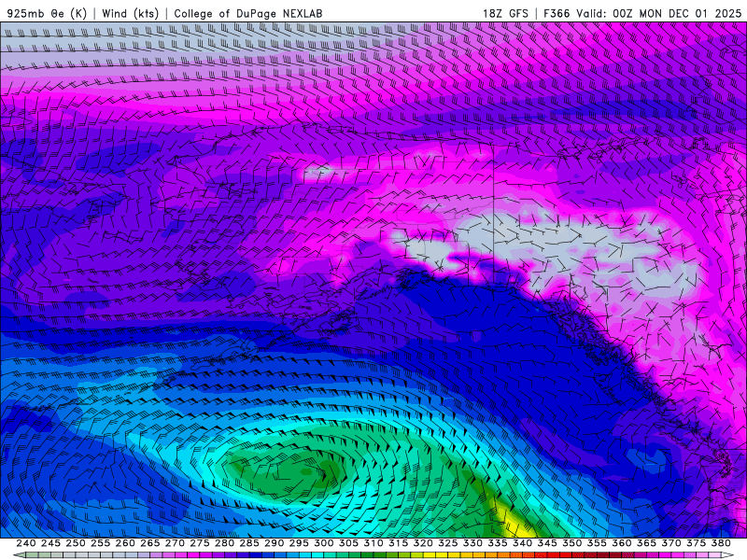This screenshot has width=747, height=560.
Task: Select the 380 value on the color scale
Action: click(721, 543)
